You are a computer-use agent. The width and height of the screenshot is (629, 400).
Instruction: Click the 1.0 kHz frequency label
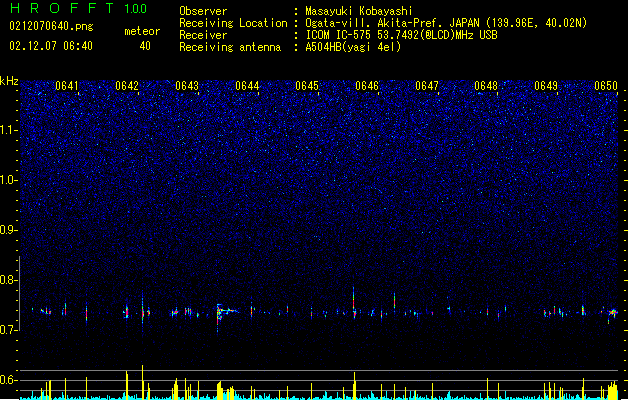tap(9, 180)
